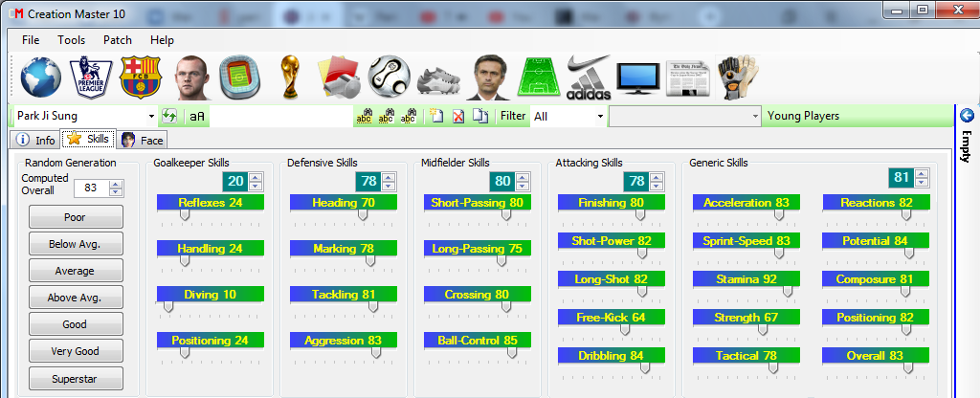Click the goalkeeper gloves icon
Viewport: 980px width, 398px height.
738,77
